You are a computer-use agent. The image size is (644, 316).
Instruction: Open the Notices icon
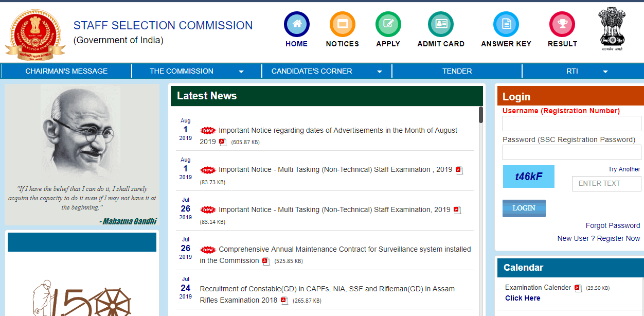click(342, 24)
